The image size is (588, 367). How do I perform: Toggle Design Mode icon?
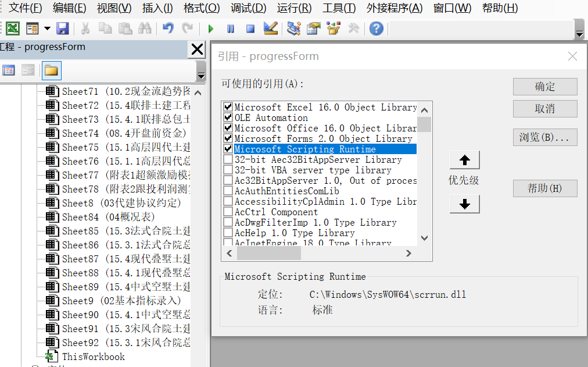click(271, 28)
